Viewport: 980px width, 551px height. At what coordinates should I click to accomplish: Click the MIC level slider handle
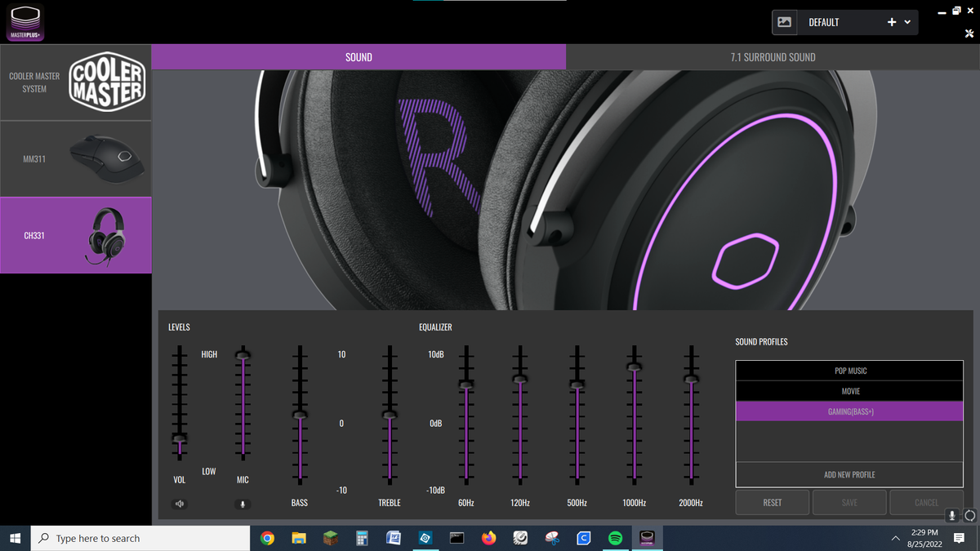coord(243,354)
